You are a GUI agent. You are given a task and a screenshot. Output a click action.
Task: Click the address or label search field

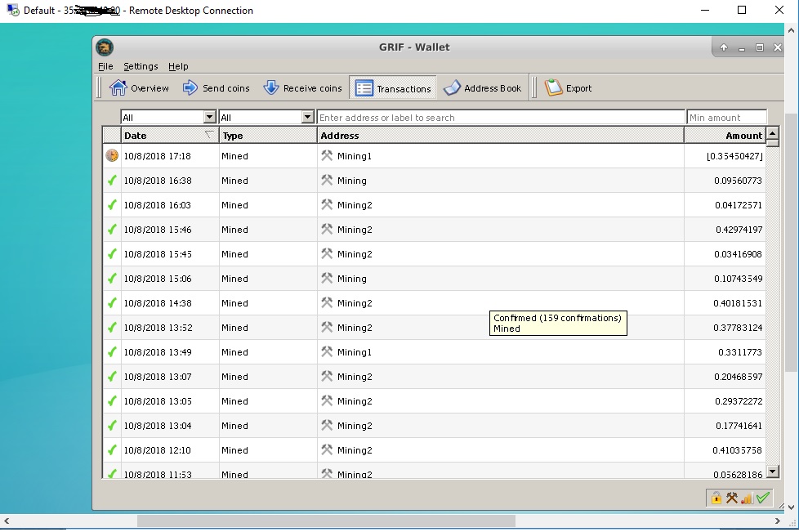tap(500, 118)
